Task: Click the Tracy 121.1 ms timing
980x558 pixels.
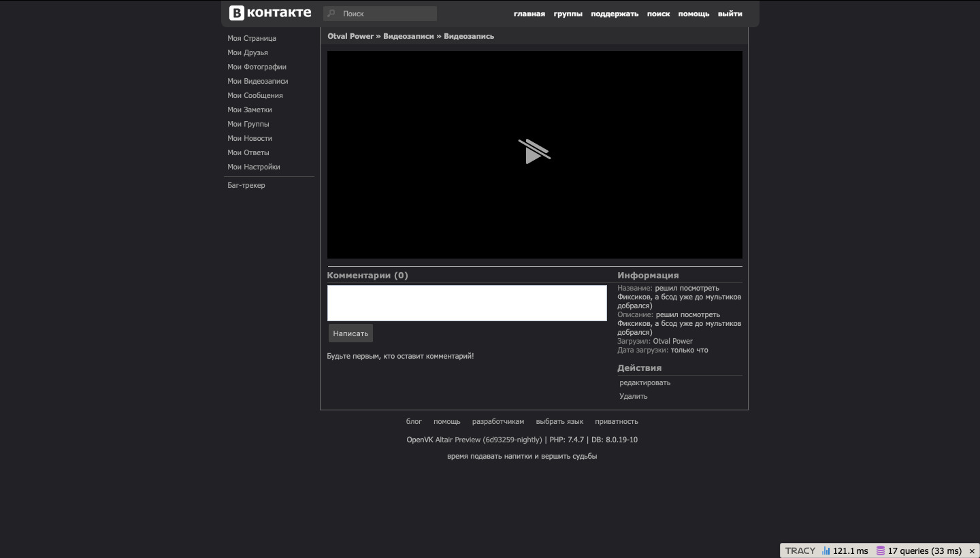Action: [x=851, y=551]
